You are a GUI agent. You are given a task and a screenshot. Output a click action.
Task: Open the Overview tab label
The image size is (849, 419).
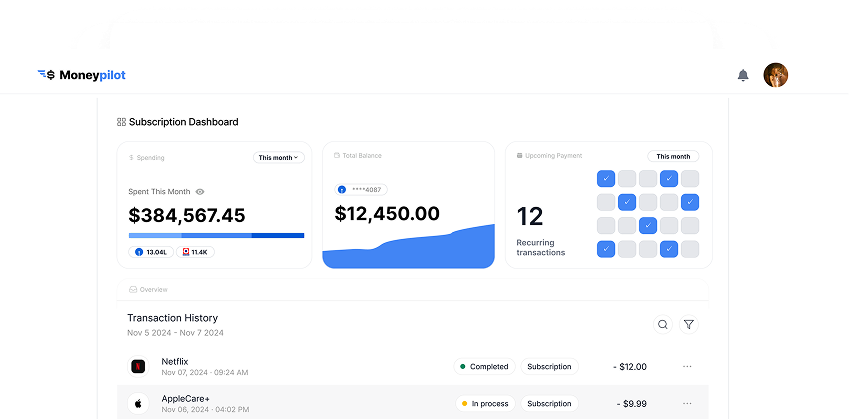154,290
